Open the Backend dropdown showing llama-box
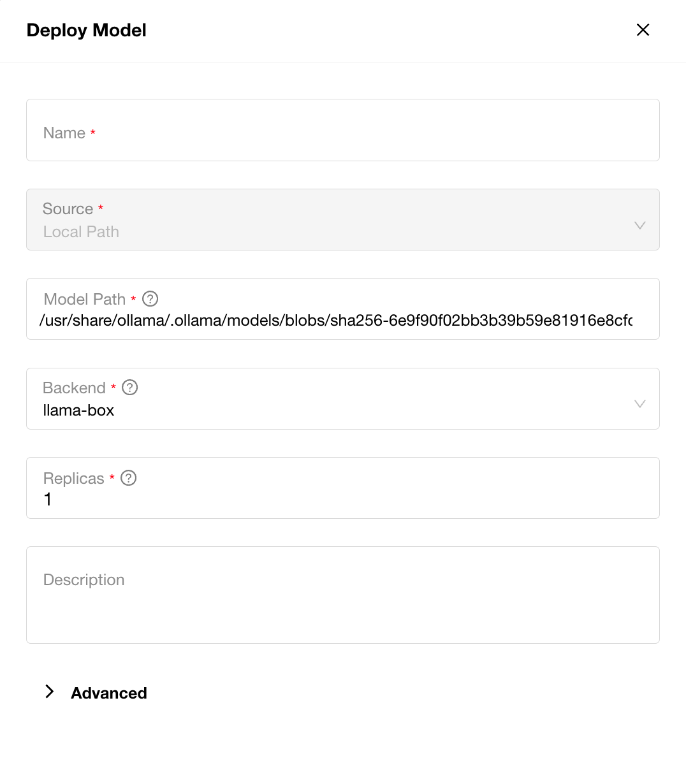This screenshot has height=784, width=686. pos(319,410)
